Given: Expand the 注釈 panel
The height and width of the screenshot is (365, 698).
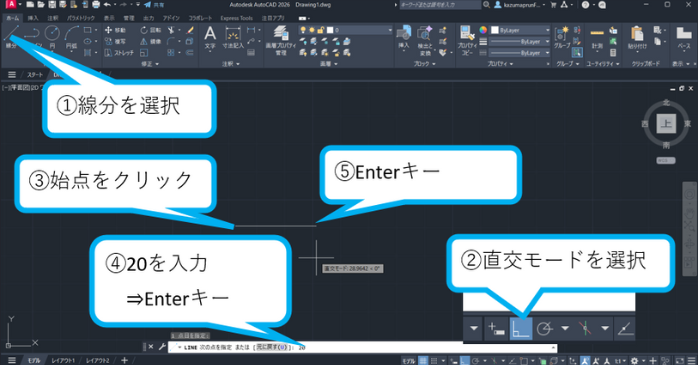Looking at the screenshot, I should (231, 64).
